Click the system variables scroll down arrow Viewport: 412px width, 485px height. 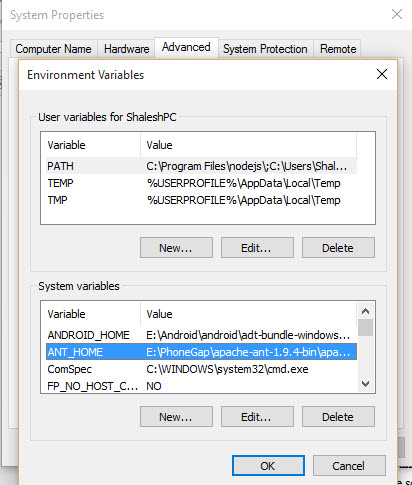tap(366, 384)
